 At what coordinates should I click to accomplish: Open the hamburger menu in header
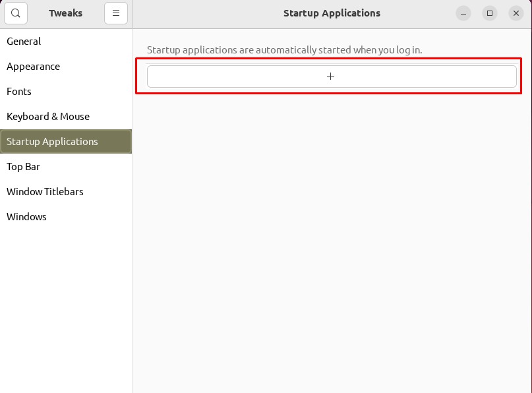[x=116, y=13]
